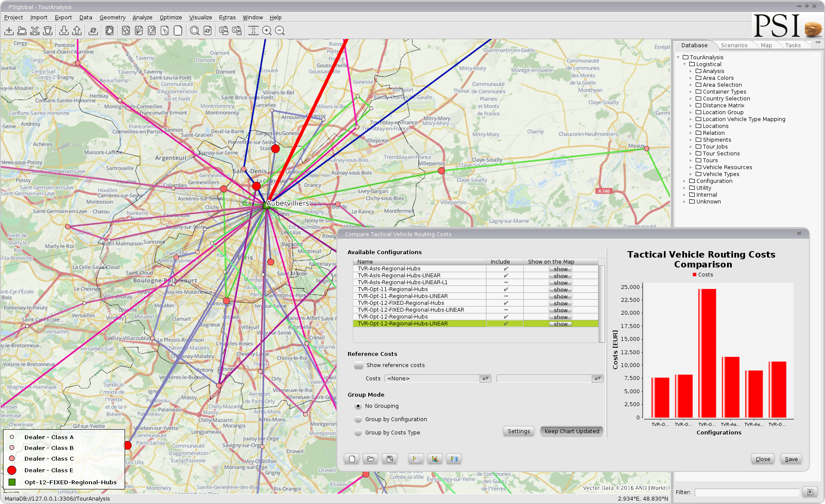Viewport: 825px width, 504px height.
Task: Expand the Internal tree folder
Action: [x=684, y=195]
